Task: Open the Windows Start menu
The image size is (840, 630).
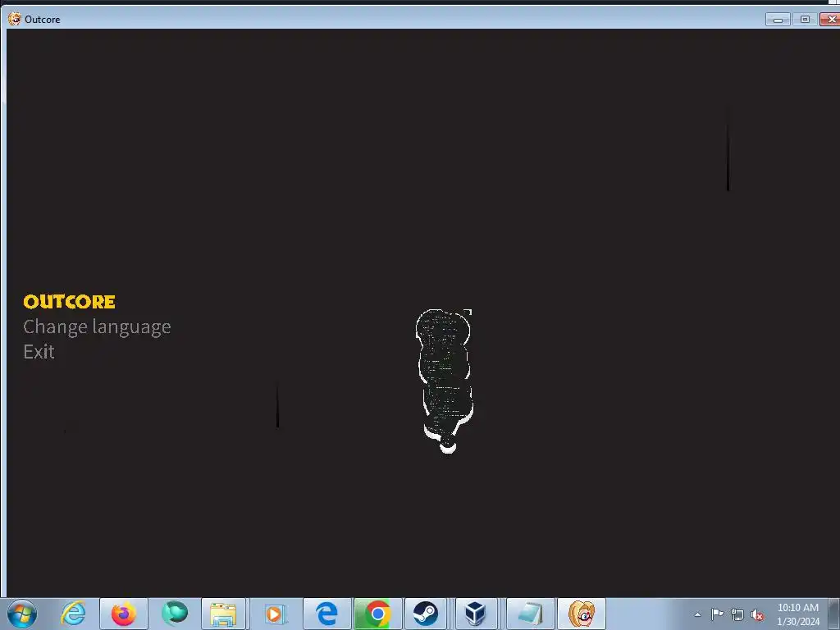Action: pyautogui.click(x=22, y=614)
